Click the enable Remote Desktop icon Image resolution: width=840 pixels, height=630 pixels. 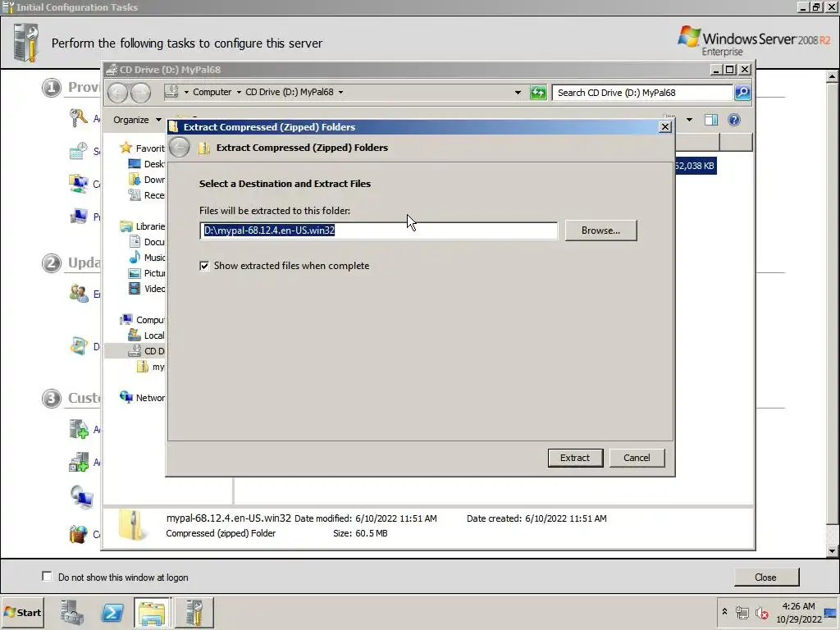point(81,496)
